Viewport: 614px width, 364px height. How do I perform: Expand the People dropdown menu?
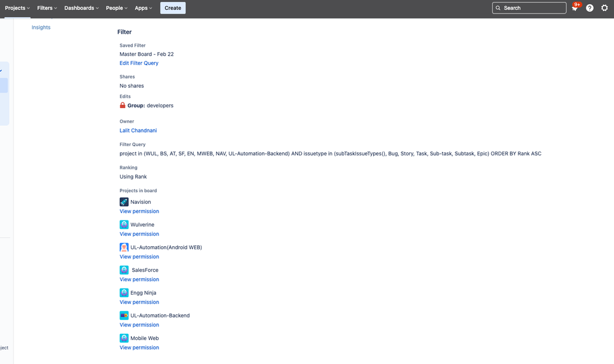pyautogui.click(x=117, y=8)
